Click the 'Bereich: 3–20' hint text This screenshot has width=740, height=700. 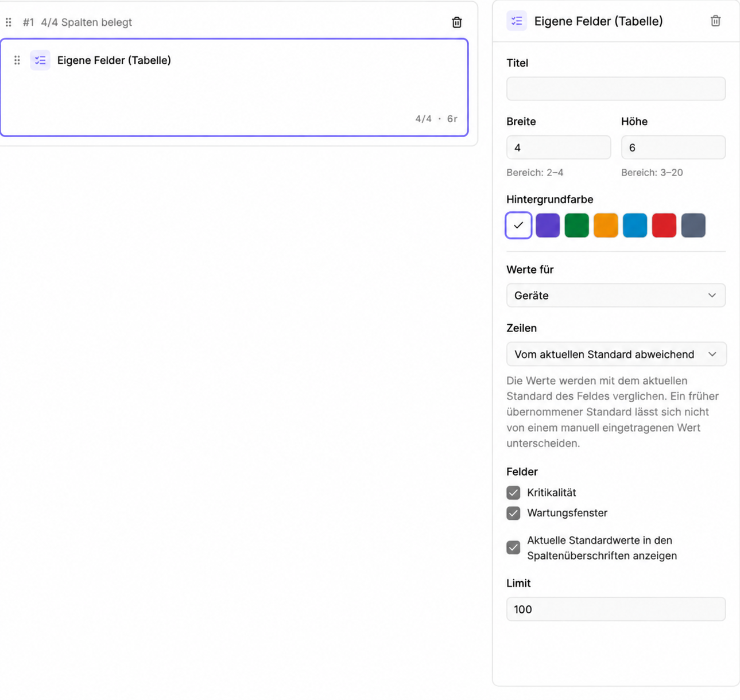tap(652, 173)
